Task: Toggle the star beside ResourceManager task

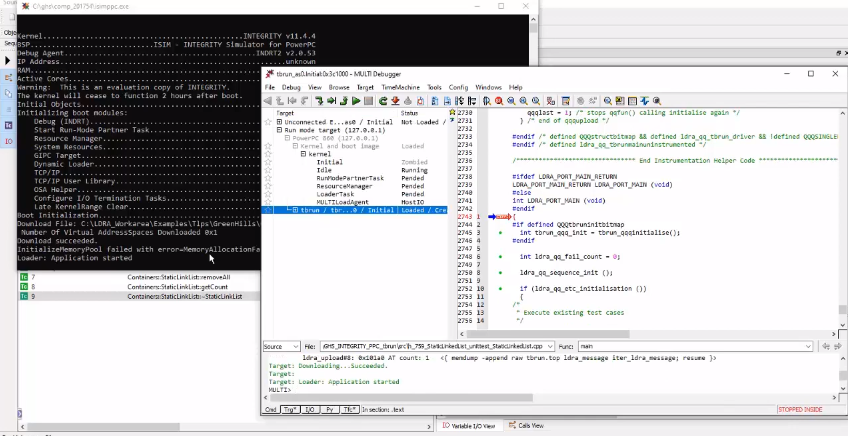Action: (x=268, y=186)
